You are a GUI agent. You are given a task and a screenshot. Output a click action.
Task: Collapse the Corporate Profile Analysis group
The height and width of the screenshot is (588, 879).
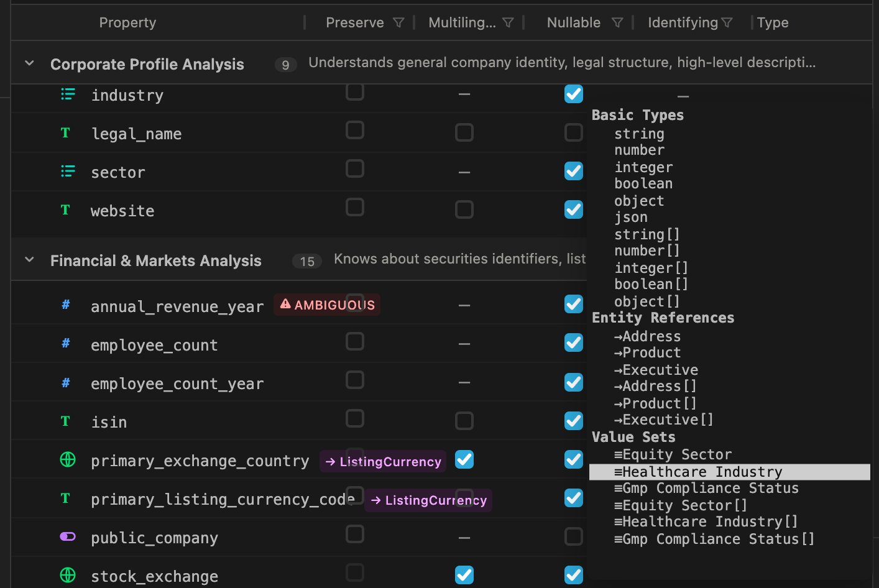(x=29, y=63)
